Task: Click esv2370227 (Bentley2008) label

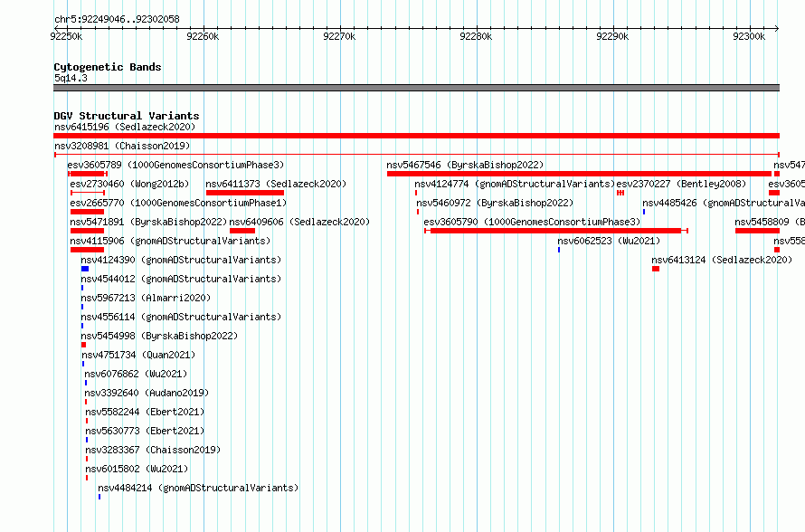Action: click(x=681, y=184)
